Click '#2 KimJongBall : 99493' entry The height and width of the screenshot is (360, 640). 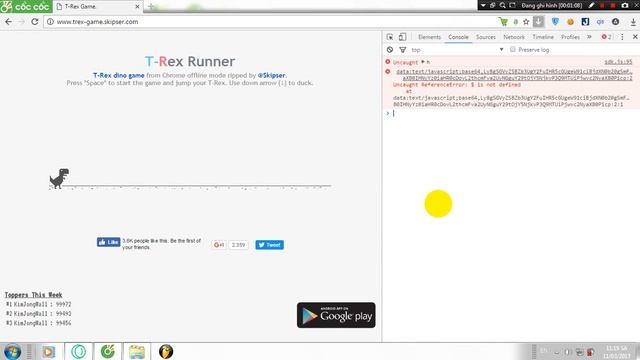pyautogui.click(x=38, y=314)
